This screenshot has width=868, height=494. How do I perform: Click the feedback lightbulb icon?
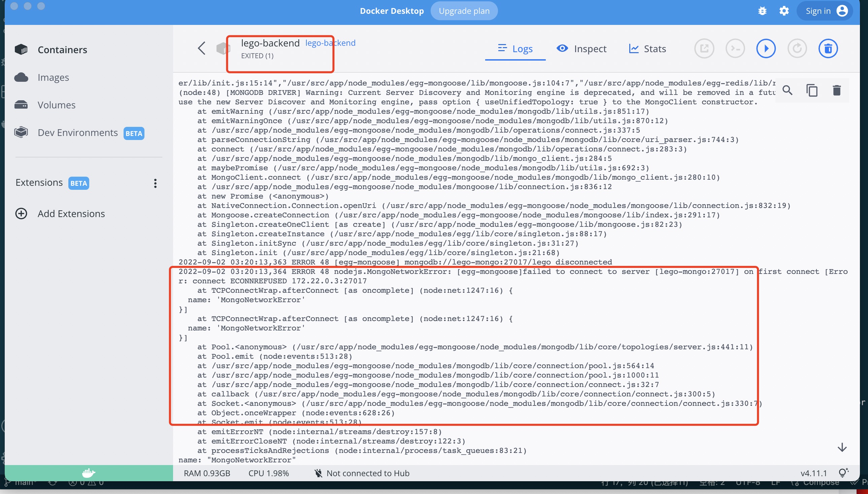tap(843, 472)
